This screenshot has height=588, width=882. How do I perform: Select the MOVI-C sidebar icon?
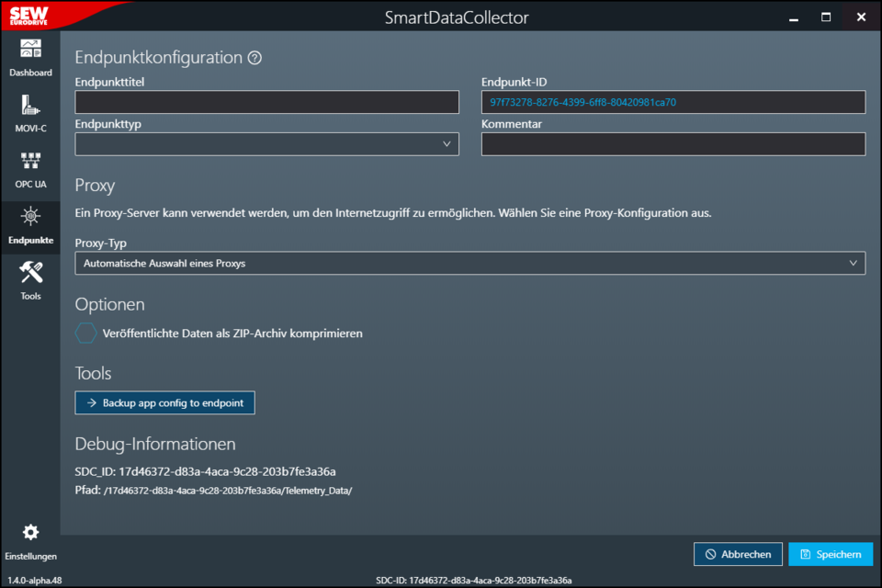pos(30,107)
